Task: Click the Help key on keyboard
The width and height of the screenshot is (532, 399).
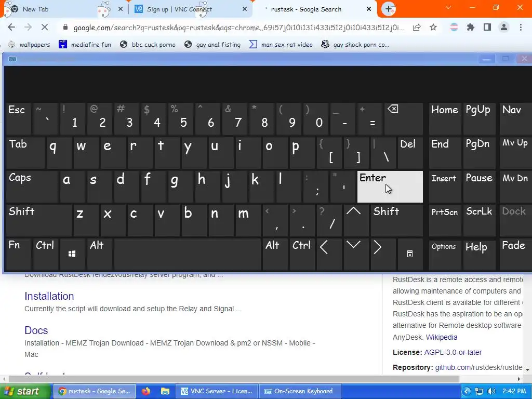Action: pos(479,254)
